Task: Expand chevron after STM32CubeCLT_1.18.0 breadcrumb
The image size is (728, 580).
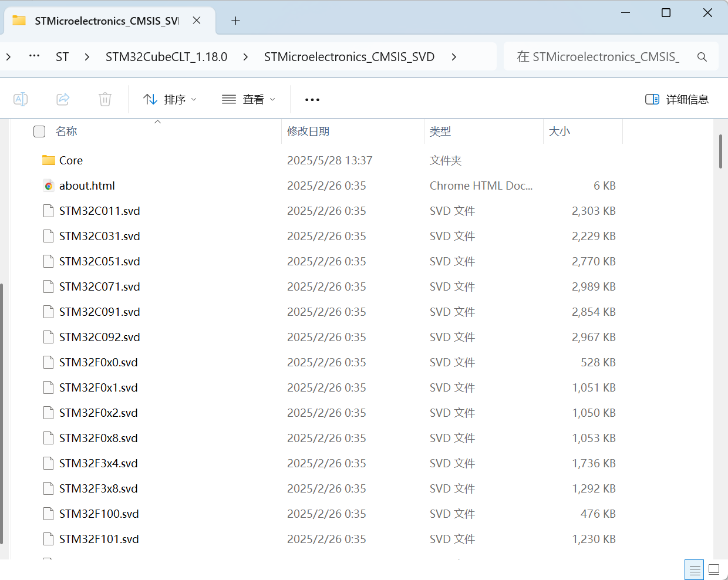Action: [245, 57]
